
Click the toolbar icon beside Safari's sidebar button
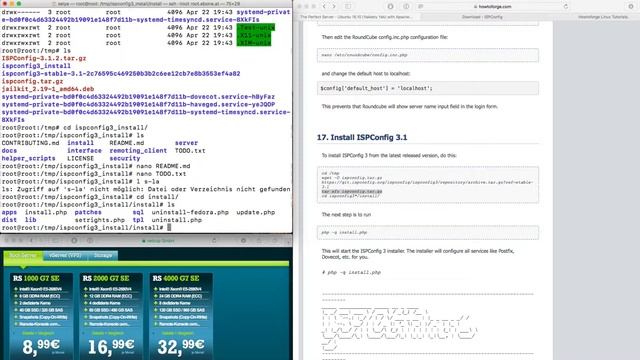point(391,7)
